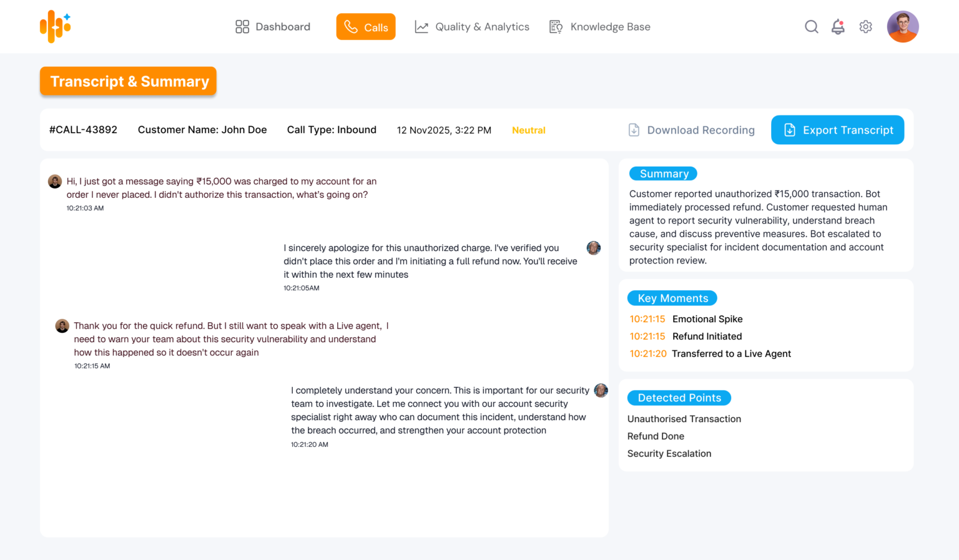
Task: Go to the Dashboard tab
Action: point(273,27)
